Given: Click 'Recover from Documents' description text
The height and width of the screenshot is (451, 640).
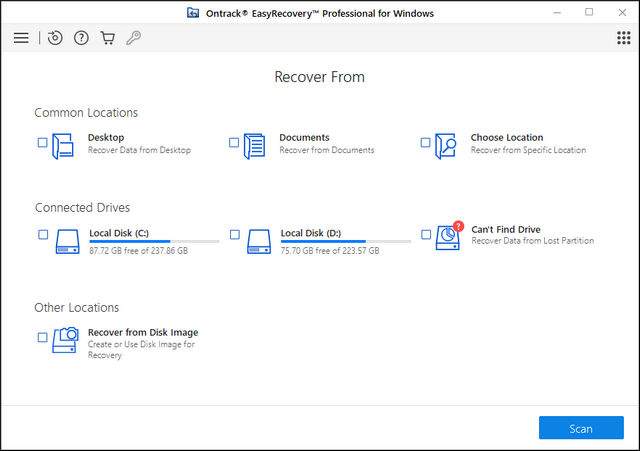Looking at the screenshot, I should (327, 150).
